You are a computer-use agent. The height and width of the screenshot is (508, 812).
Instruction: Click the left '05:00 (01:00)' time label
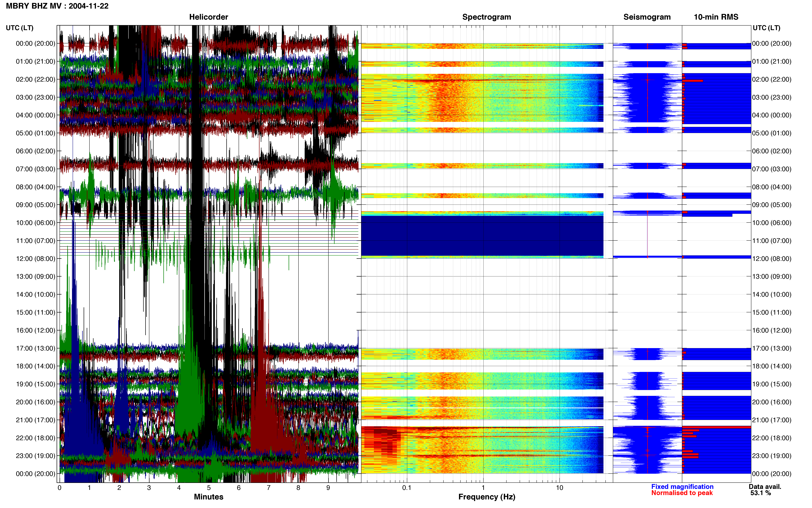36,133
